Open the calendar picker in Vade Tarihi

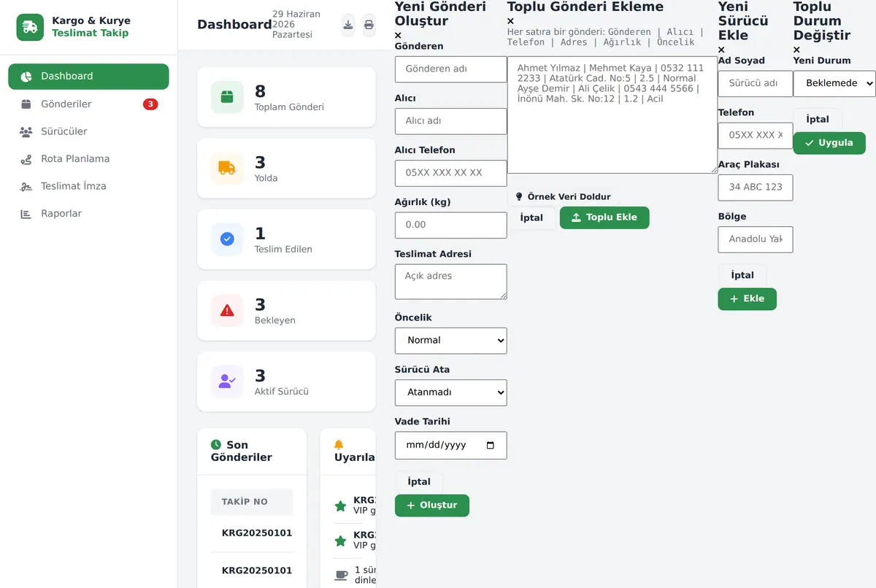tap(490, 445)
